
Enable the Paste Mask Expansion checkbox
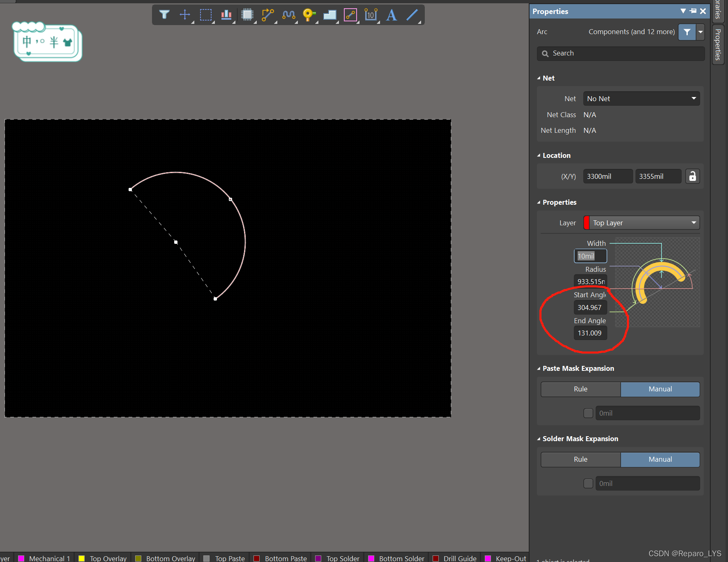click(588, 413)
